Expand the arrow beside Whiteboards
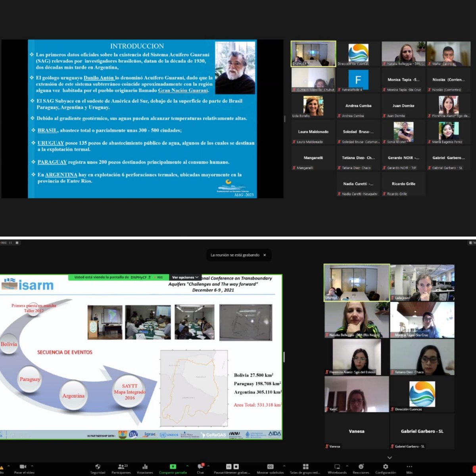 coord(347,466)
